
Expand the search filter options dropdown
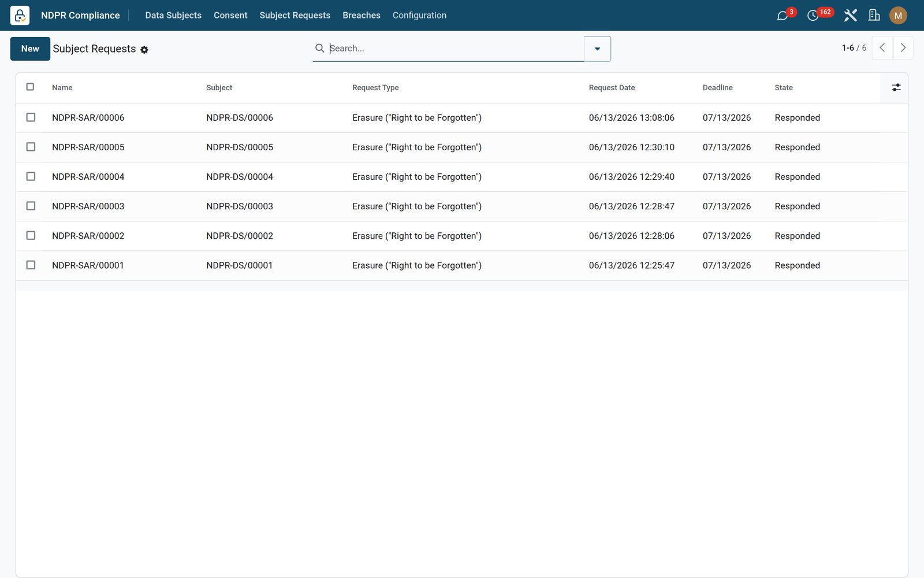click(597, 49)
